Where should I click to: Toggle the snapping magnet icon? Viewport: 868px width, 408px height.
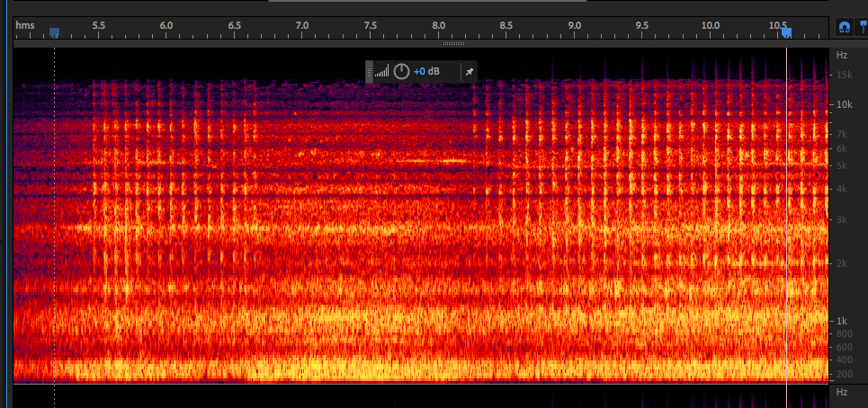click(844, 28)
